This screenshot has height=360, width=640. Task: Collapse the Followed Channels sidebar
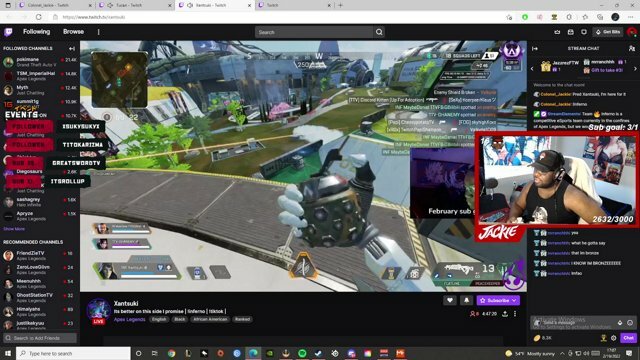(x=72, y=49)
